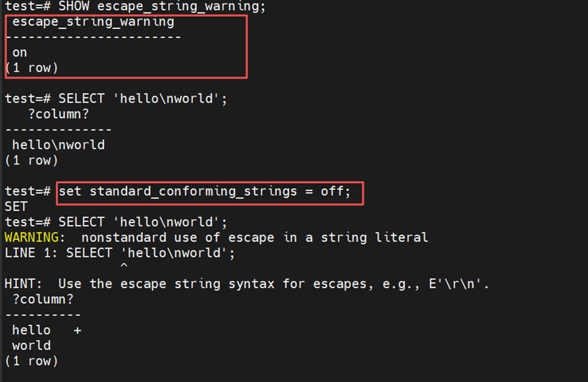This screenshot has width=588, height=382.
Task: Click the "test=#" prompt before the SHOW command
Action: tap(28, 7)
